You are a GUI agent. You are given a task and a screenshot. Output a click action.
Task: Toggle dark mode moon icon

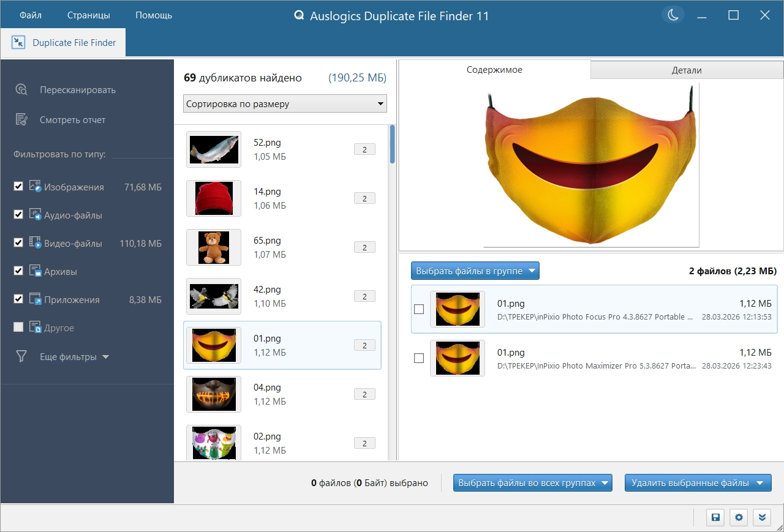tap(673, 15)
